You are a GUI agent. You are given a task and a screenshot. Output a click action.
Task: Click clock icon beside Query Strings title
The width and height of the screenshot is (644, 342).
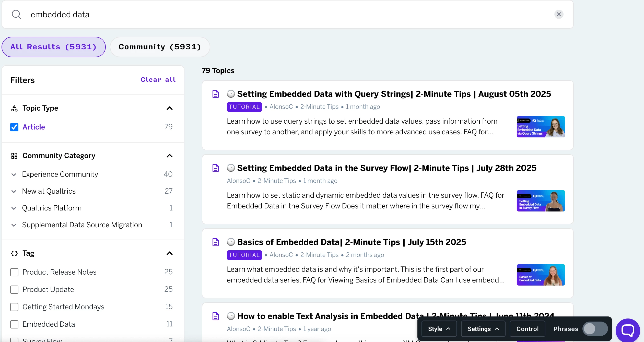(231, 94)
